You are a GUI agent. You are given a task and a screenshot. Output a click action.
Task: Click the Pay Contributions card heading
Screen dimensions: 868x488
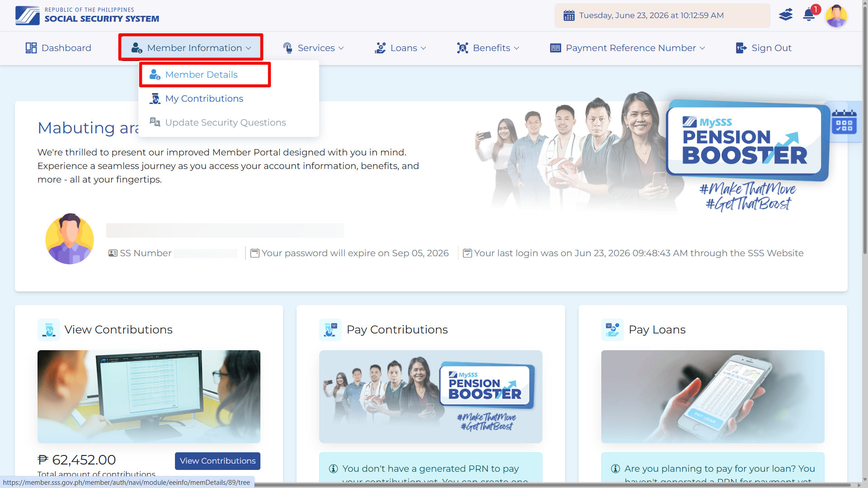pyautogui.click(x=397, y=330)
